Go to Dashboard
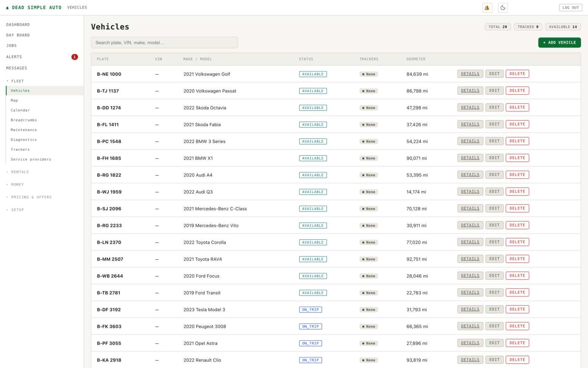The width and height of the screenshot is (588, 368). pos(18,25)
